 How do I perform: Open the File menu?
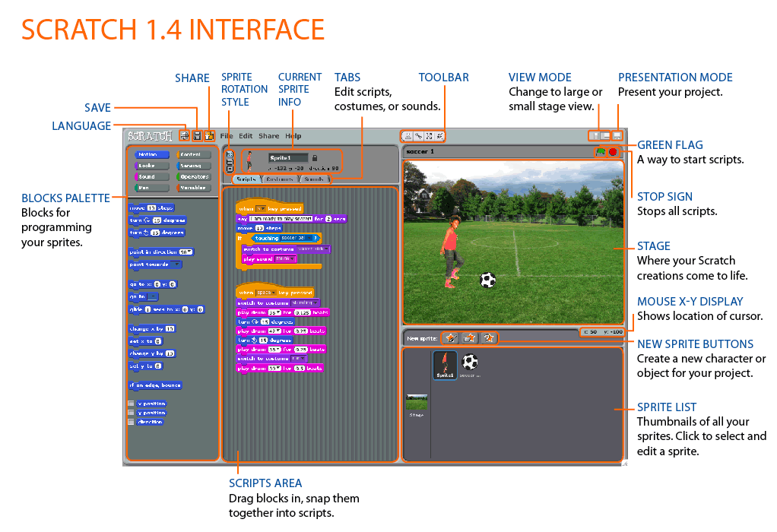[x=227, y=136]
